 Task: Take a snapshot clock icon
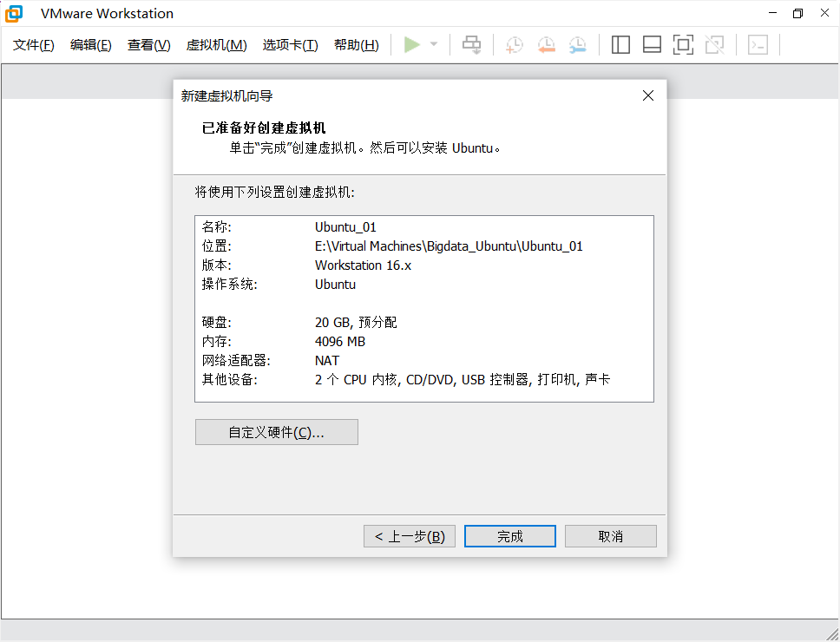point(514,45)
